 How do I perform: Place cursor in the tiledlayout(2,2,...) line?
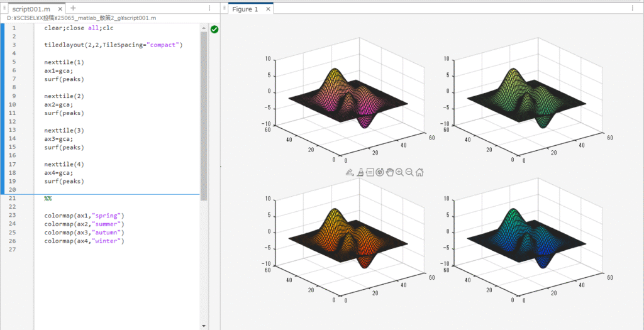(113, 45)
